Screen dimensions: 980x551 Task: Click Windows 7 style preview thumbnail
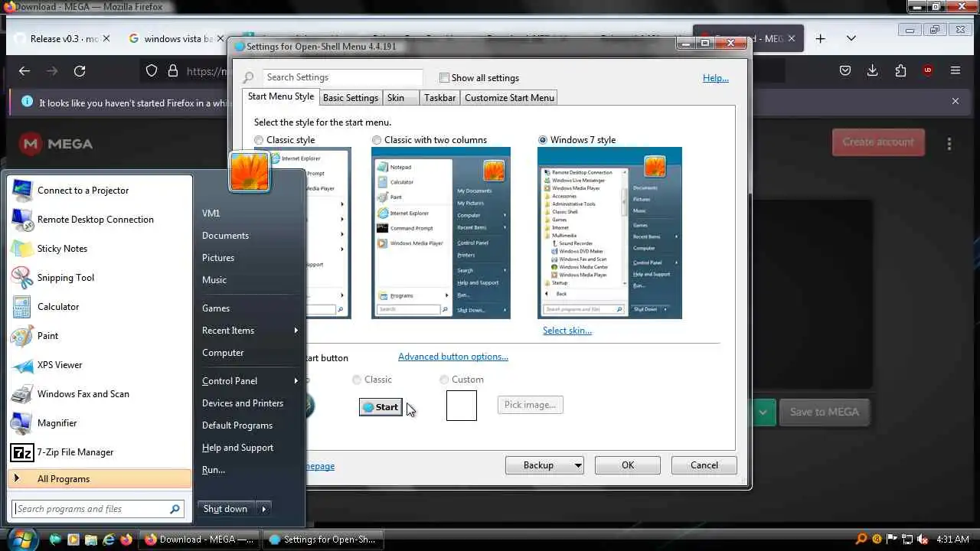(609, 233)
